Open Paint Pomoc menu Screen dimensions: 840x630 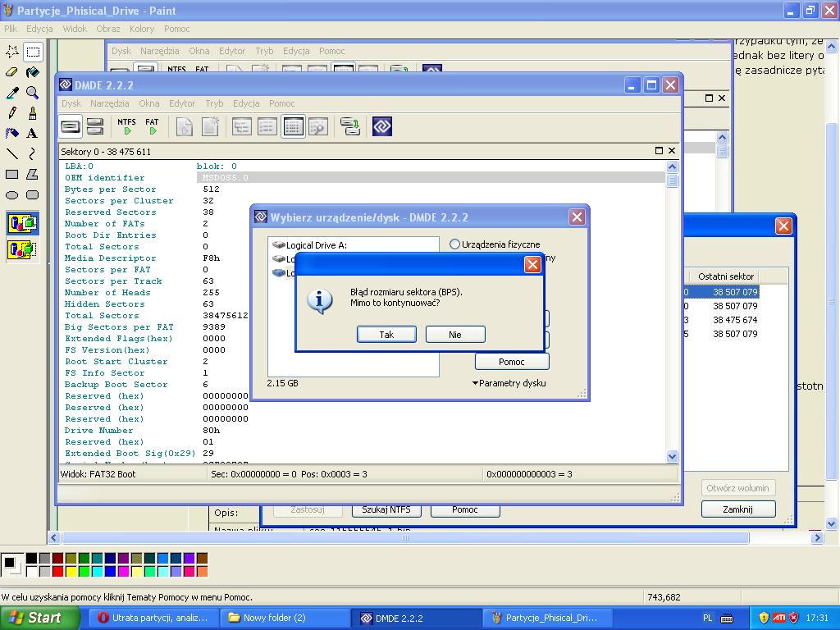(177, 29)
